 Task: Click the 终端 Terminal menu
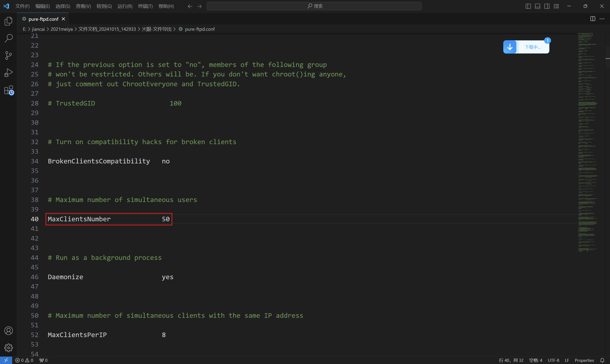pyautogui.click(x=145, y=6)
